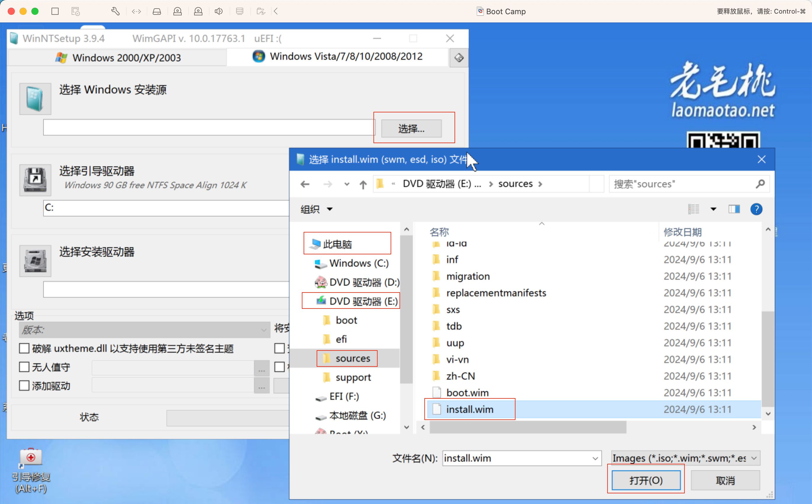Check the 无人值守 checkbox
Viewport: 812px width, 504px height.
24,367
